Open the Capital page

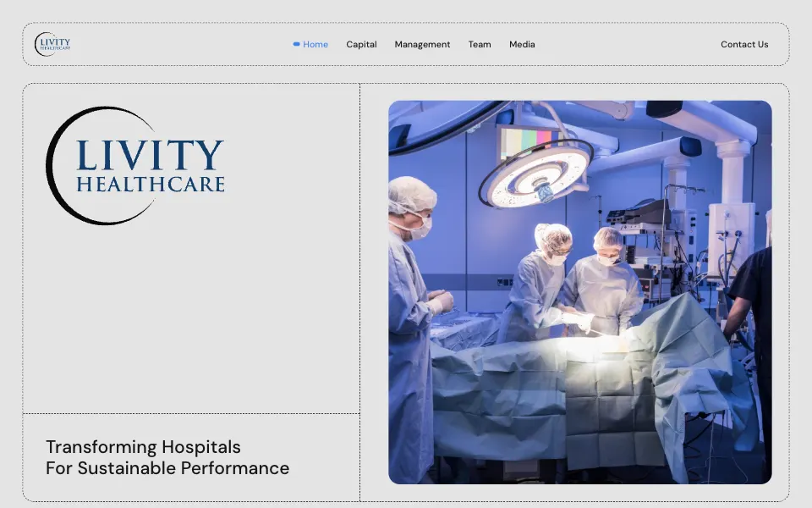[361, 45]
